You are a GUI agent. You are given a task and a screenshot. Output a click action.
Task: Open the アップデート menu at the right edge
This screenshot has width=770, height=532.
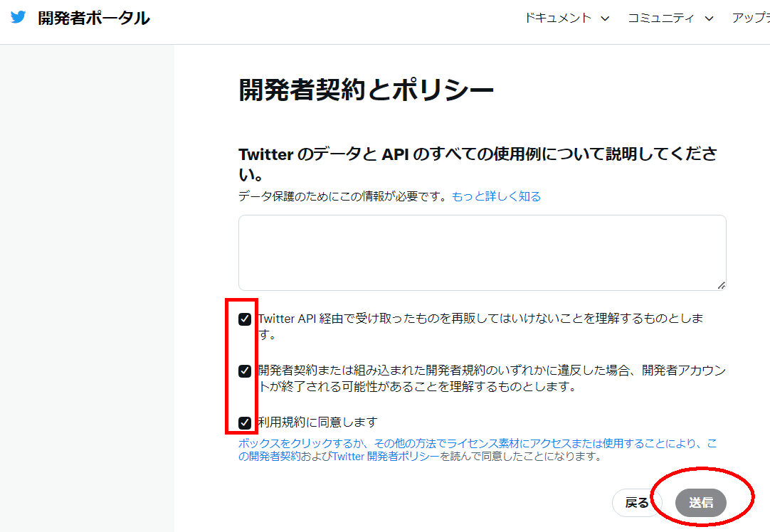point(751,18)
